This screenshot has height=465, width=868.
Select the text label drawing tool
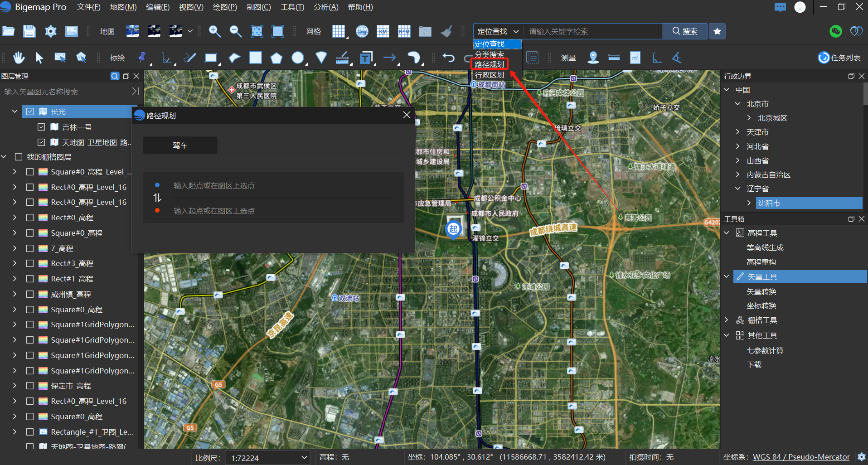point(365,58)
